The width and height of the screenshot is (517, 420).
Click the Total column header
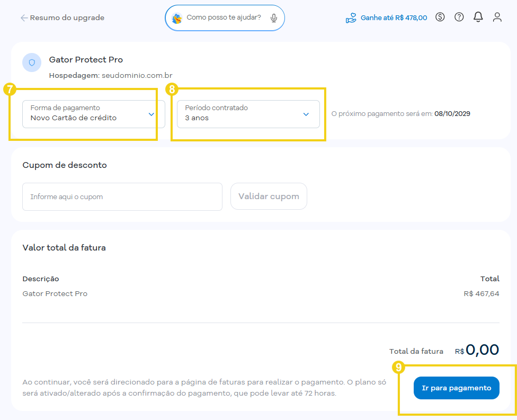point(490,279)
